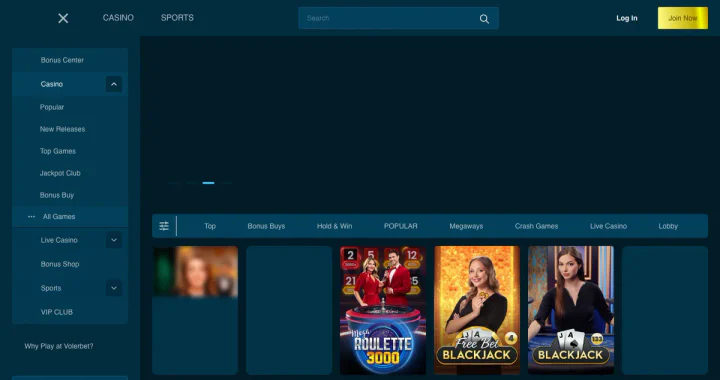
Task: Switch to the Bonus Buys tab
Action: coord(266,226)
